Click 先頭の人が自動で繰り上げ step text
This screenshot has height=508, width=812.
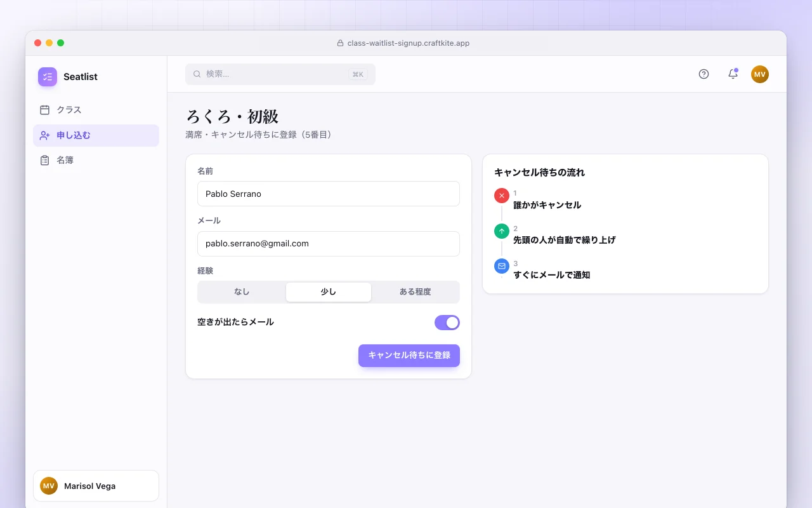point(565,240)
